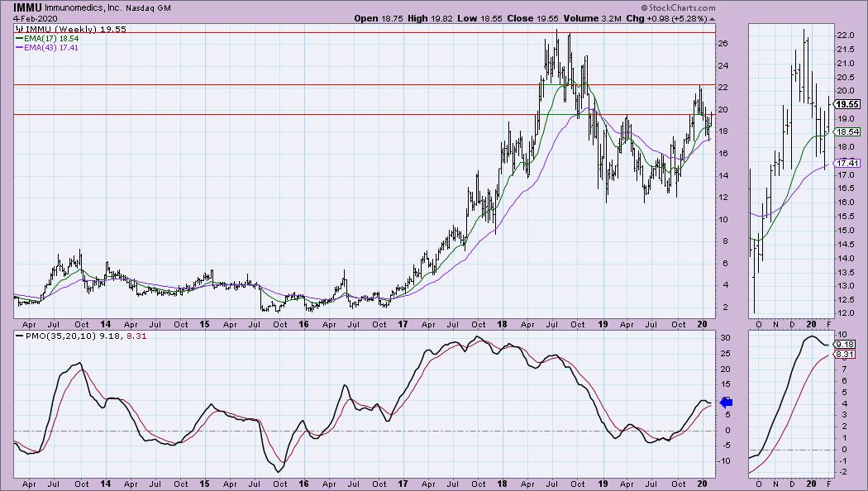
Task: Click the 19.55 price tag in zoom panel
Action: coord(847,104)
